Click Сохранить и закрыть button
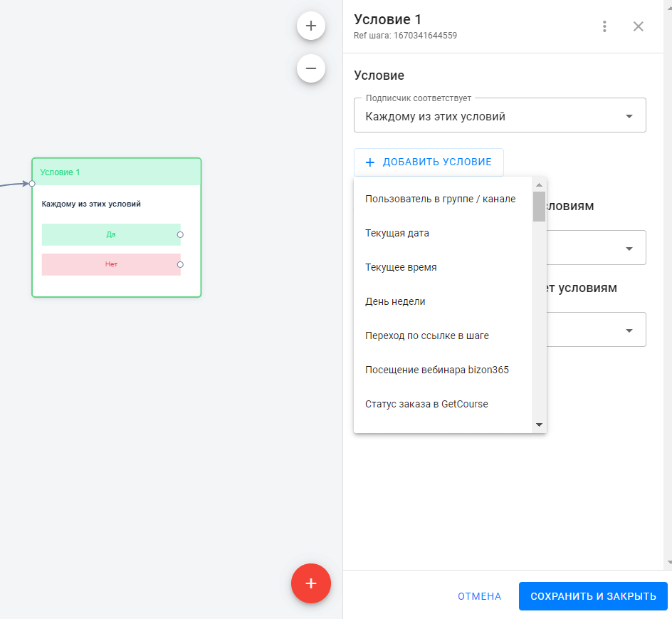Image resolution: width=672 pixels, height=619 pixels. [x=593, y=596]
